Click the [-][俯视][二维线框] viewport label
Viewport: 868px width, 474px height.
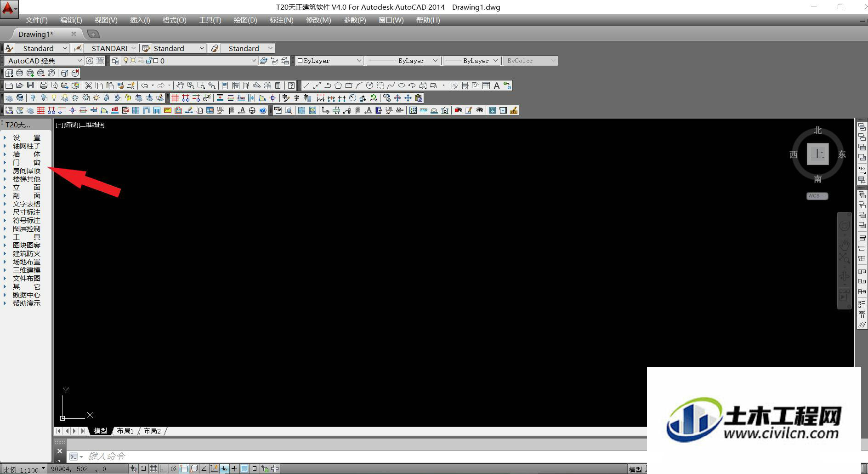tap(80, 125)
